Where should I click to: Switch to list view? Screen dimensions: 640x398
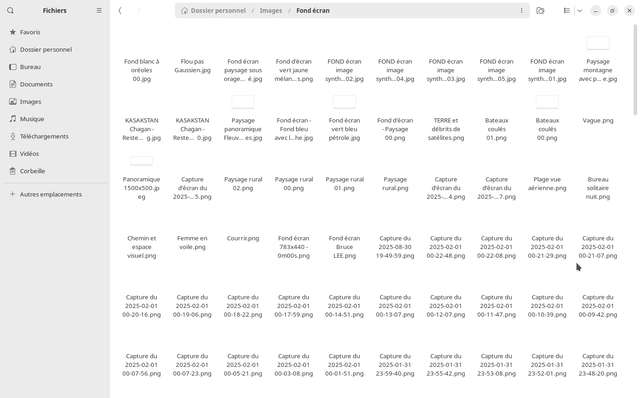tap(567, 11)
